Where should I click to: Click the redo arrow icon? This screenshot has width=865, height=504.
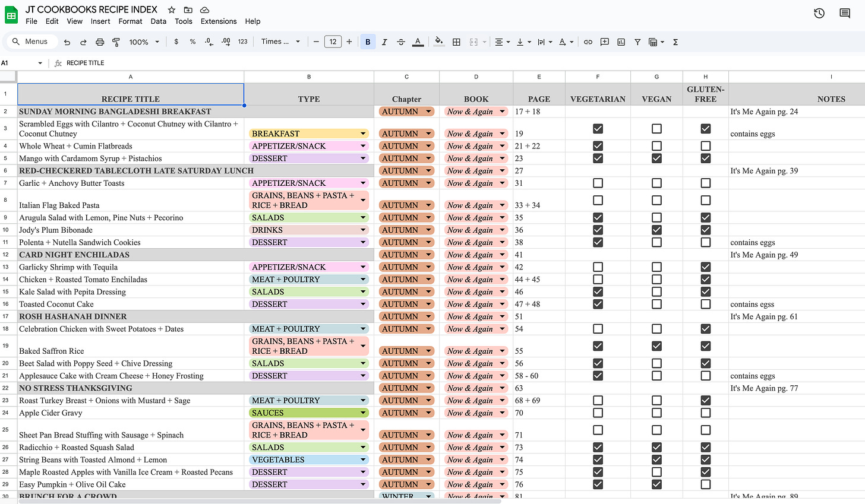[83, 42]
